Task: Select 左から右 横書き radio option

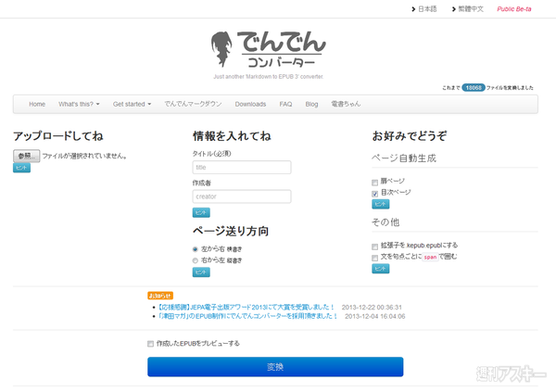Action: coord(195,249)
